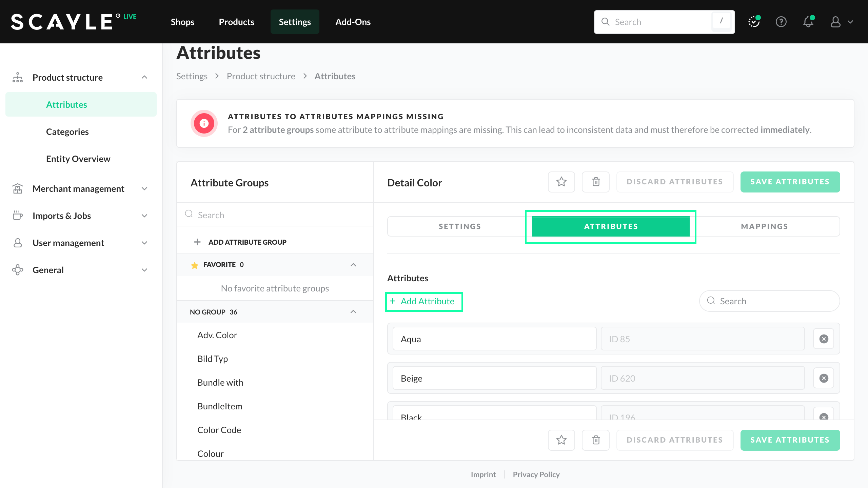Remove the Beige attribute row
Image resolution: width=868 pixels, height=488 pixels.
point(824,378)
